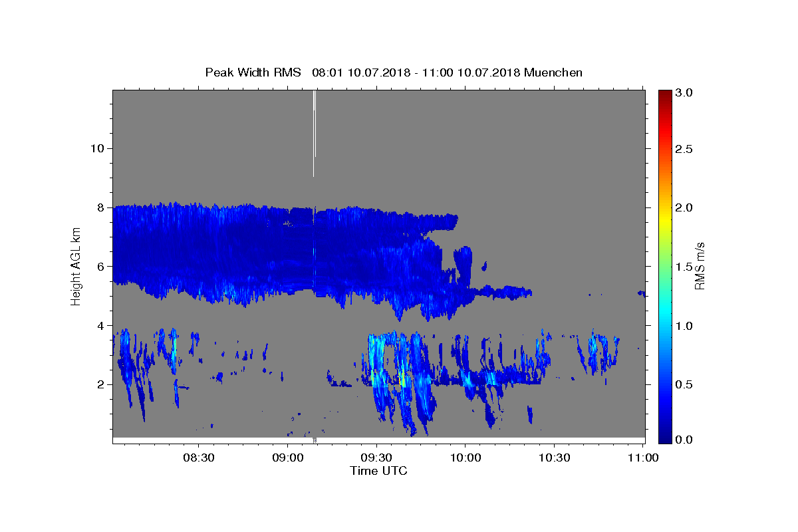Click the '08:01 10.07.2018' start time text

pos(360,72)
